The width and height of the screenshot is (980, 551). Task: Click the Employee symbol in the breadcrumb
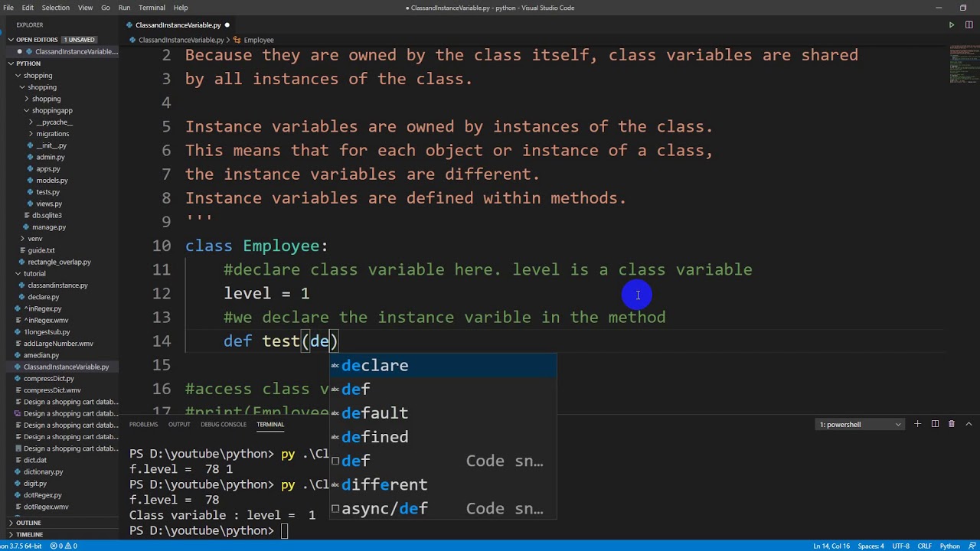pos(259,40)
